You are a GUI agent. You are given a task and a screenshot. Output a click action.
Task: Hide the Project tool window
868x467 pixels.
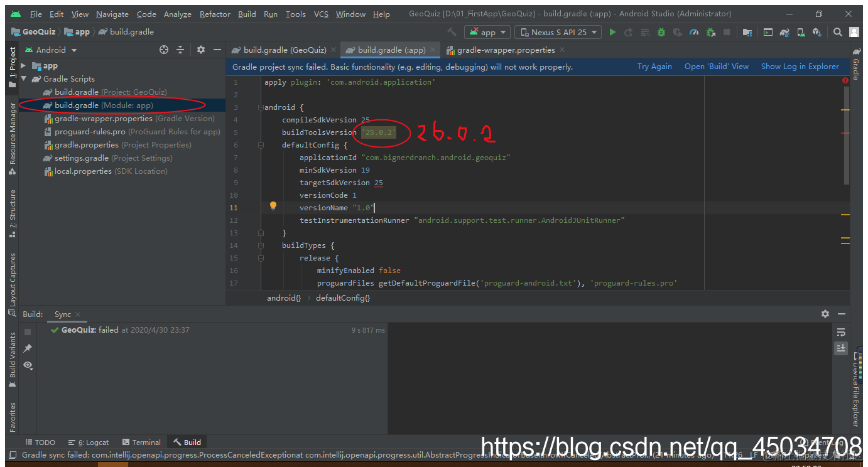[x=217, y=50]
